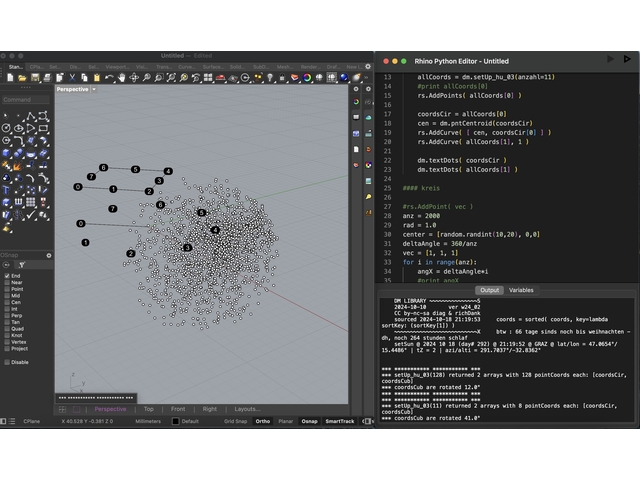Select the Pan hand tool
The width and height of the screenshot is (640, 480).
click(122, 78)
